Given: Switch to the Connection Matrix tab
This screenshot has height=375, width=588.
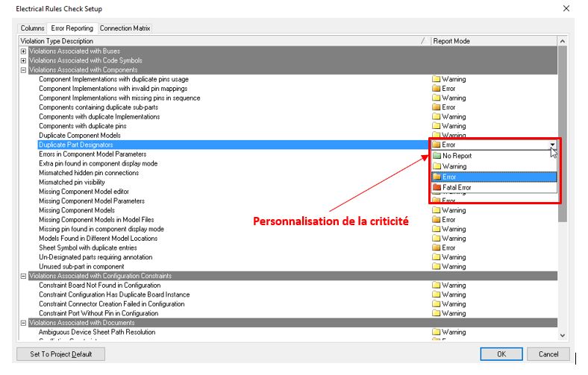Looking at the screenshot, I should (125, 28).
